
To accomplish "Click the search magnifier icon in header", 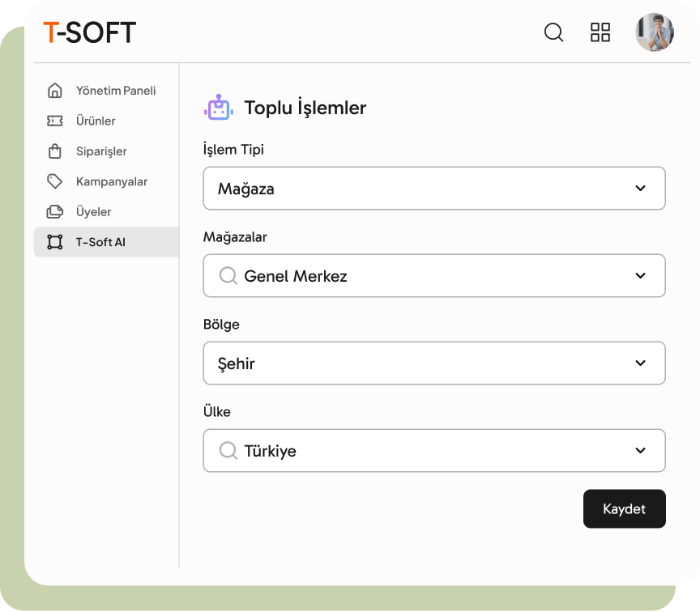I will pyautogui.click(x=553, y=32).
